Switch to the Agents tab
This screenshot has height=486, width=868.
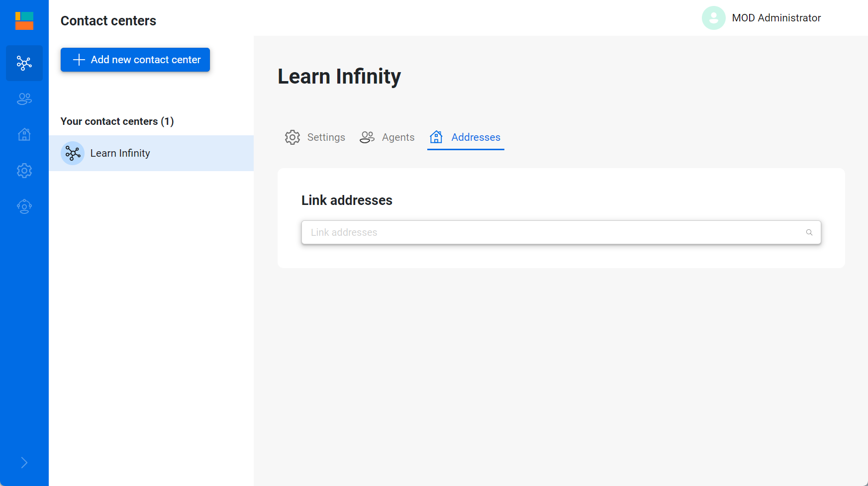[x=398, y=137]
